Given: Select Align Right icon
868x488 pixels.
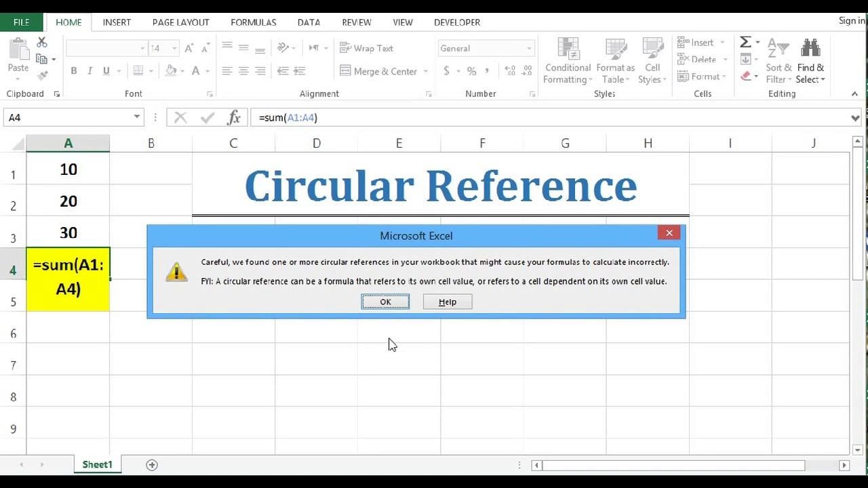Looking at the screenshot, I should (x=260, y=70).
